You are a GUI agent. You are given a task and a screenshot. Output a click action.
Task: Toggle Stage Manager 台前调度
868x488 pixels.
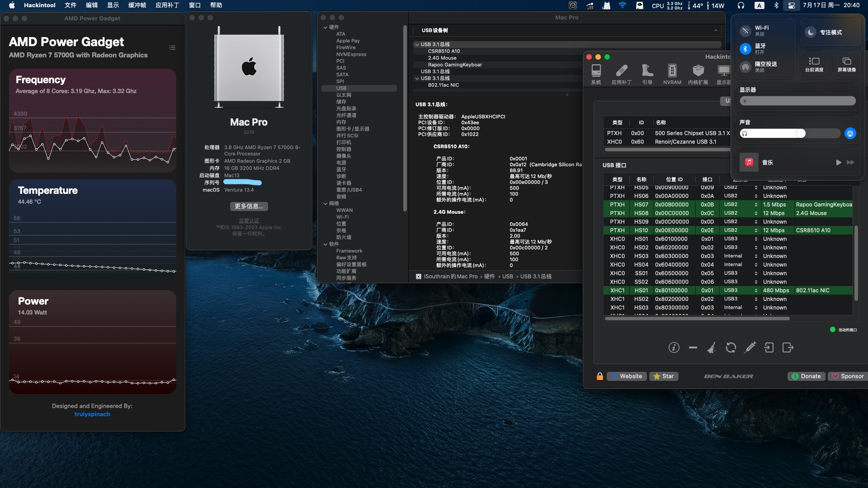814,65
